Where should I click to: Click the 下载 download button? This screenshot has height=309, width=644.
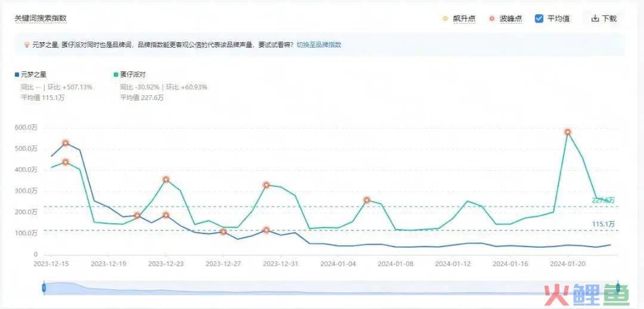point(603,18)
